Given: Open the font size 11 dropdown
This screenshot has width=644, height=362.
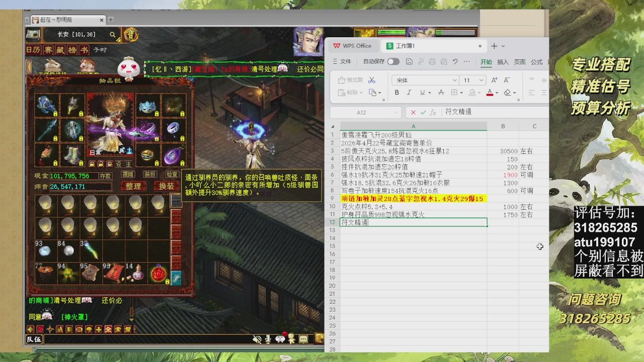Looking at the screenshot, I should pos(481,80).
